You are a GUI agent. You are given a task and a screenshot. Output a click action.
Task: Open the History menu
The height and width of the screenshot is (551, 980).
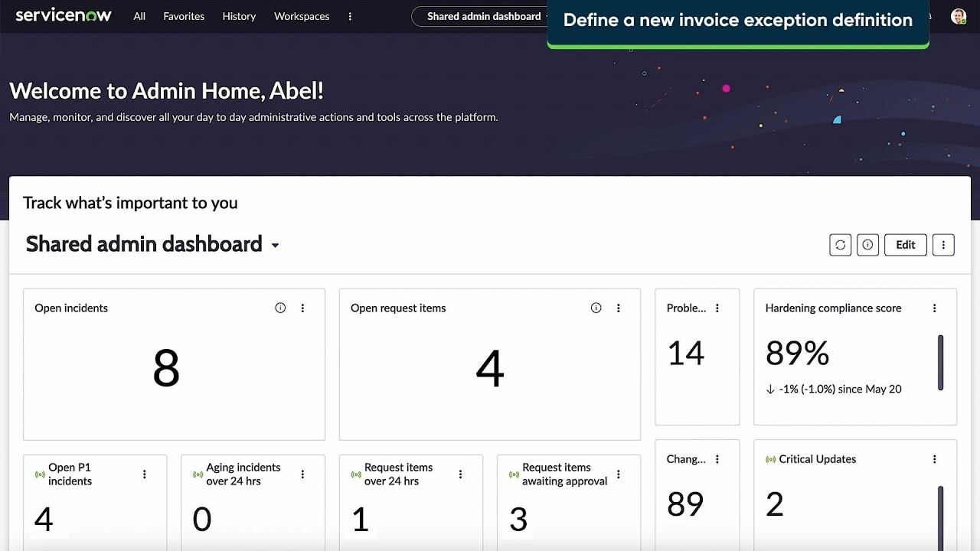click(239, 16)
